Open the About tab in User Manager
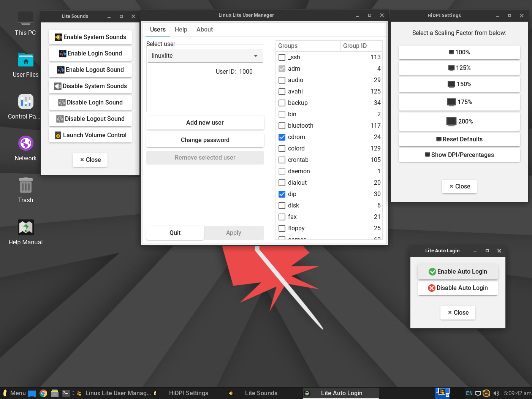This screenshot has width=532, height=399. click(204, 30)
